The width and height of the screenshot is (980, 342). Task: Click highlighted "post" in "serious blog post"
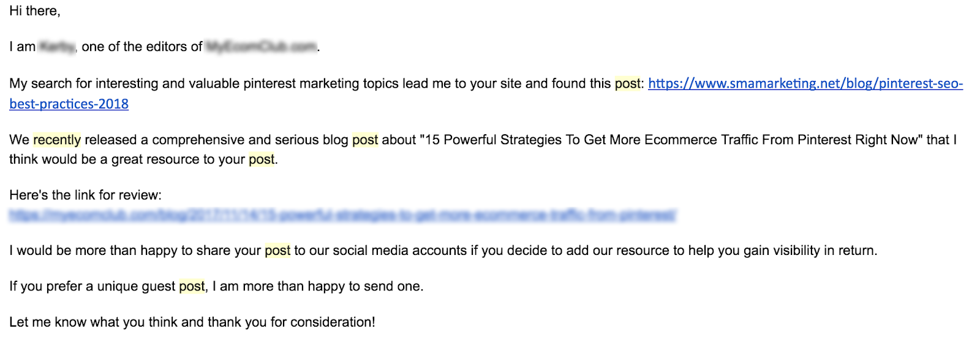(365, 140)
